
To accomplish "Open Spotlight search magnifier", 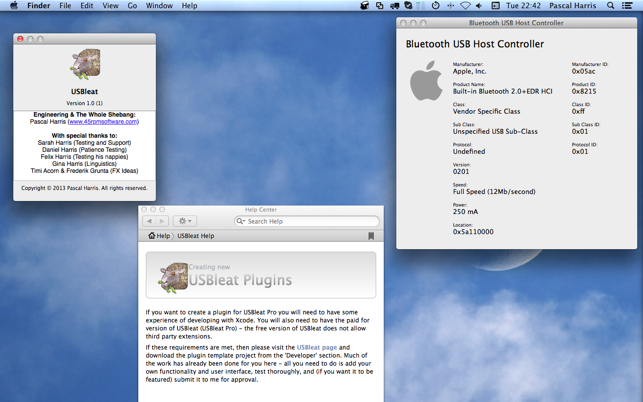I will click(611, 6).
